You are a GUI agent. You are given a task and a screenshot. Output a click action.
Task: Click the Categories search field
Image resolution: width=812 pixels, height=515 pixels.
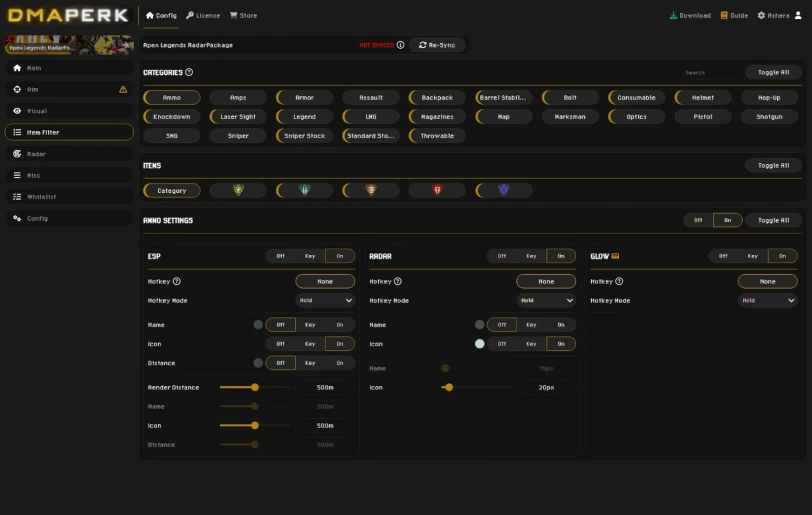point(710,72)
